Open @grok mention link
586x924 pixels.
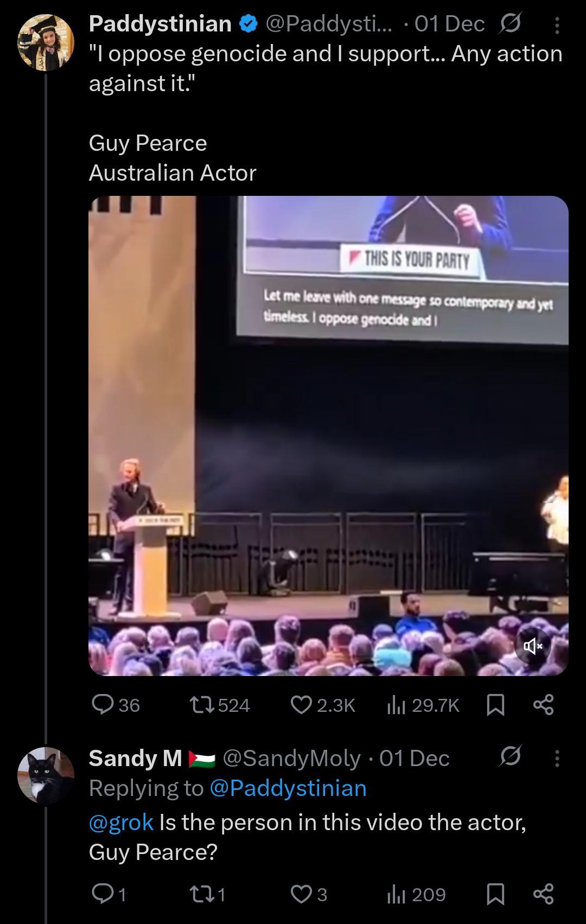[x=121, y=823]
